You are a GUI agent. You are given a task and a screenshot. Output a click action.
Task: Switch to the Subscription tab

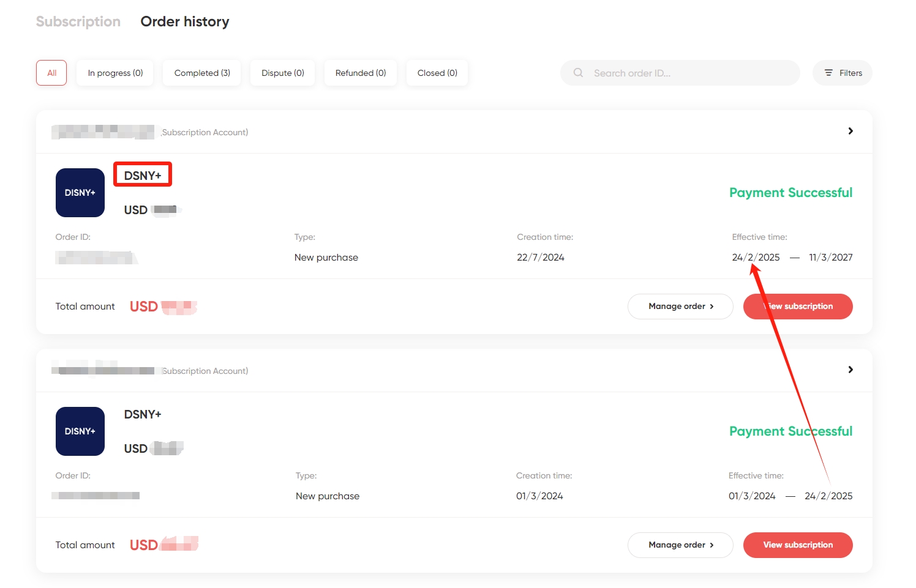click(78, 21)
